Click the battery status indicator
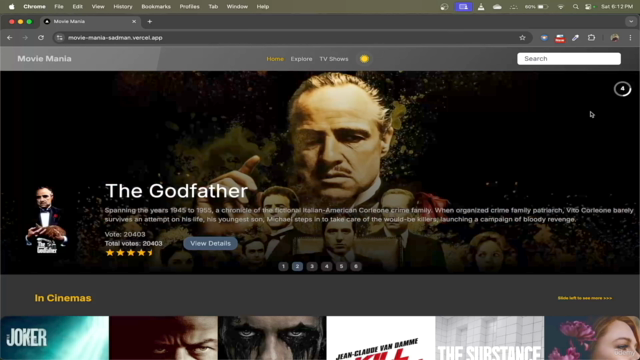The image size is (640, 360). 536,7
